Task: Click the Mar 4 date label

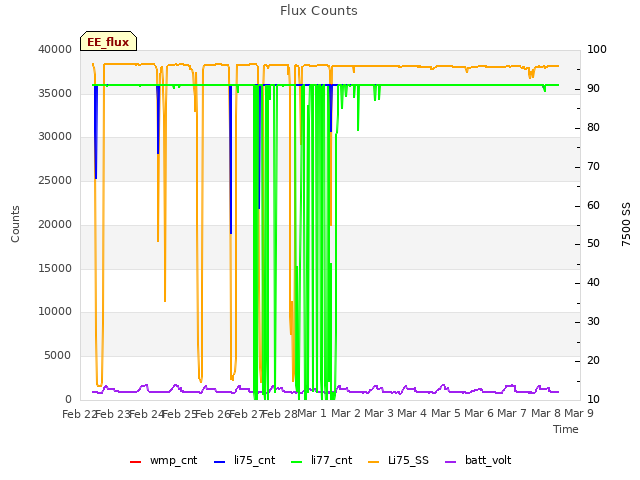Action: [x=412, y=413]
